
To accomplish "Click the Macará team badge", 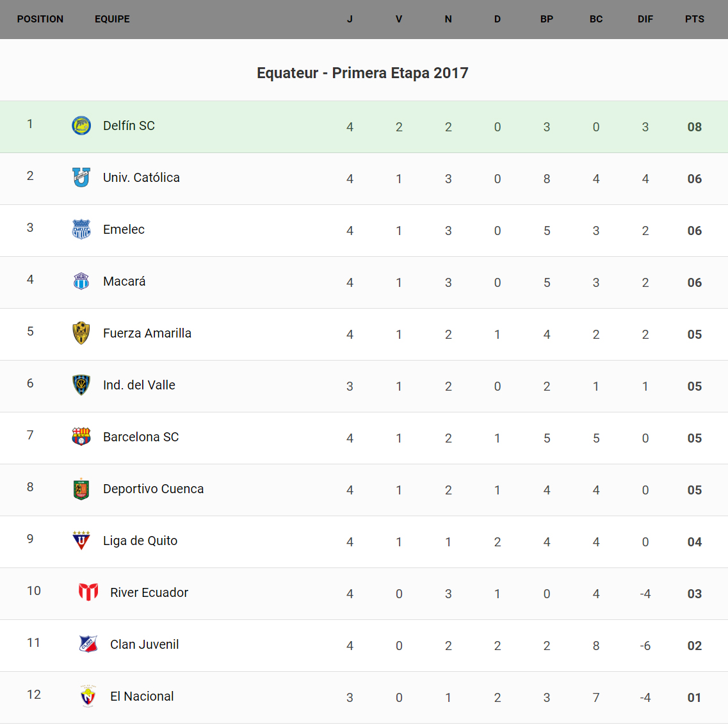I will 81,281.
